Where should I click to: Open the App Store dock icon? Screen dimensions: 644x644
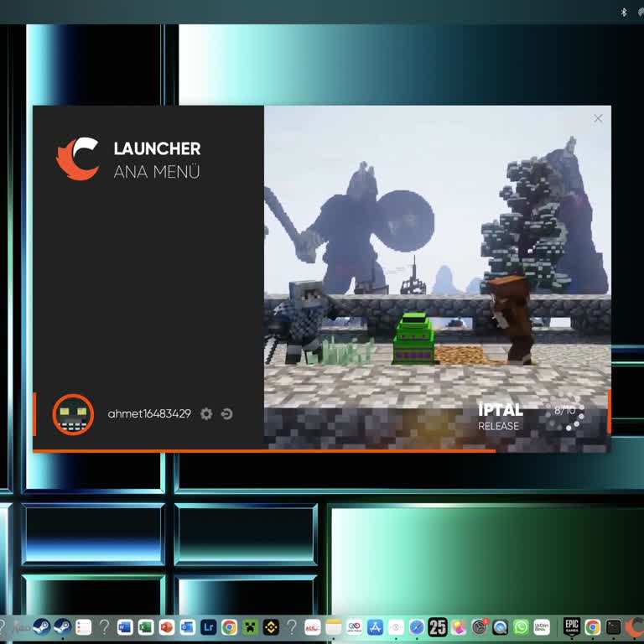pyautogui.click(x=375, y=627)
